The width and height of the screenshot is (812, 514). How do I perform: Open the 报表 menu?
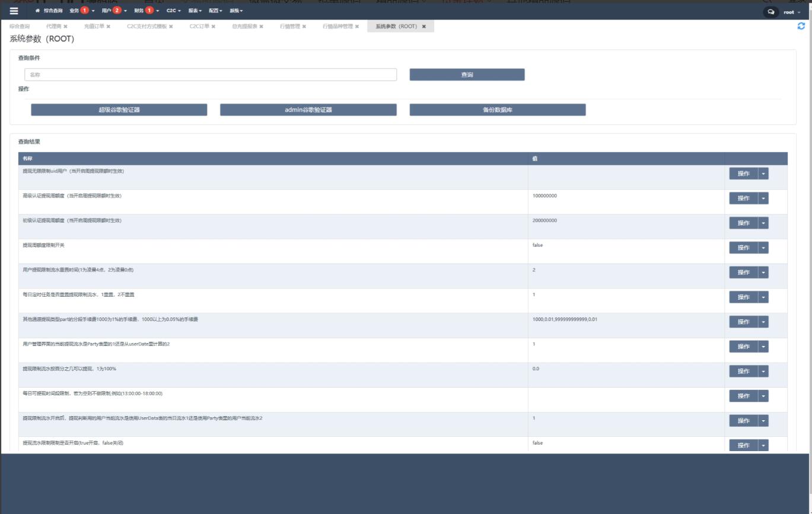coord(195,11)
